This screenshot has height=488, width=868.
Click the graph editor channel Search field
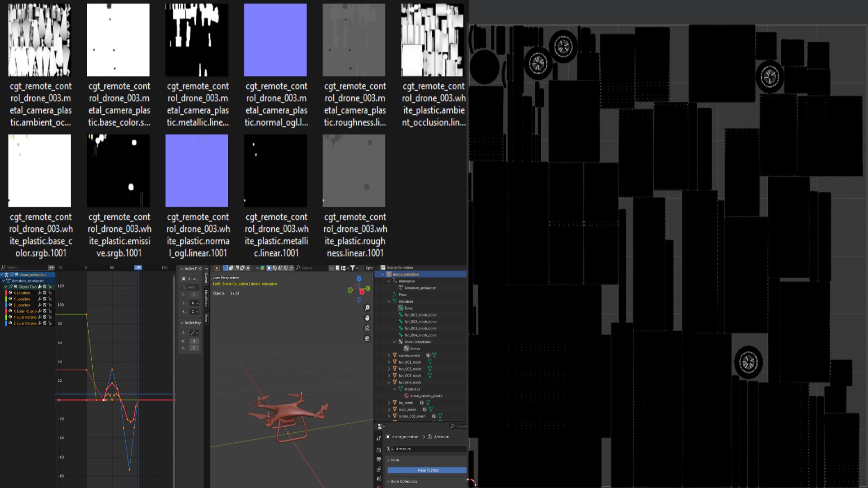(x=25, y=267)
